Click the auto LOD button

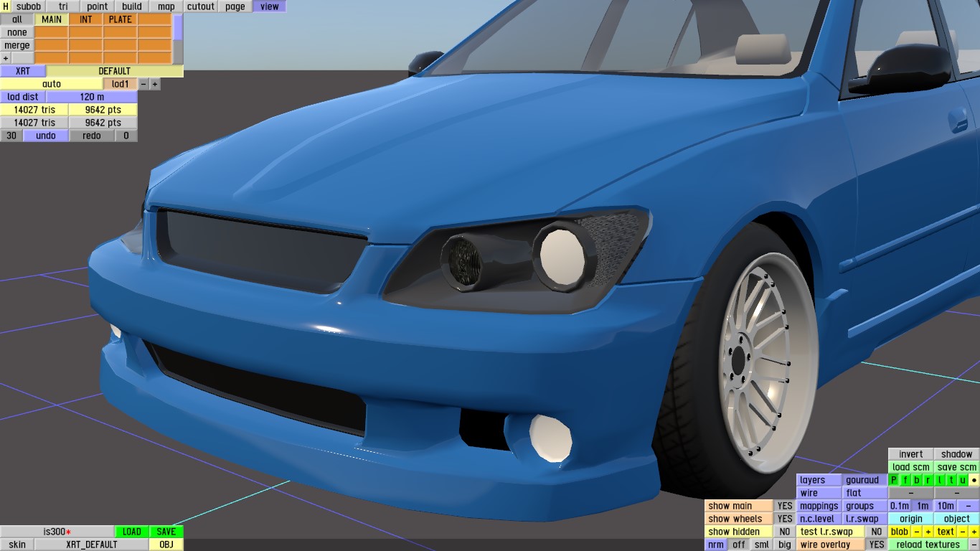click(52, 84)
